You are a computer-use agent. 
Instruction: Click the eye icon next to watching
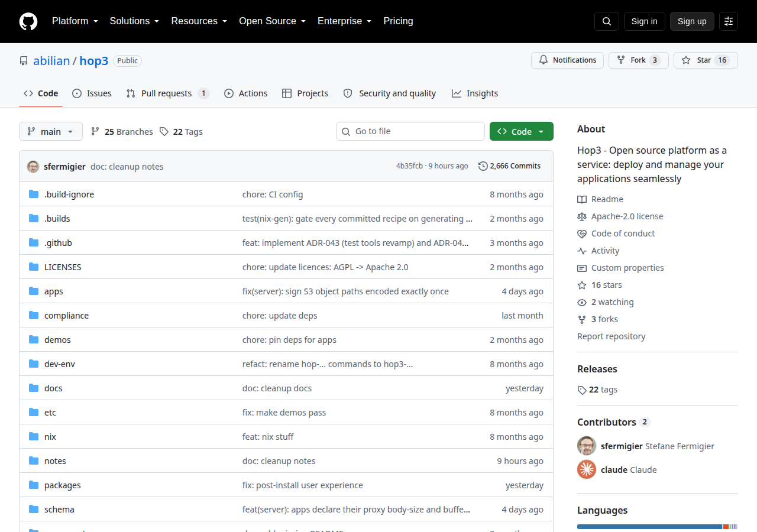(582, 302)
